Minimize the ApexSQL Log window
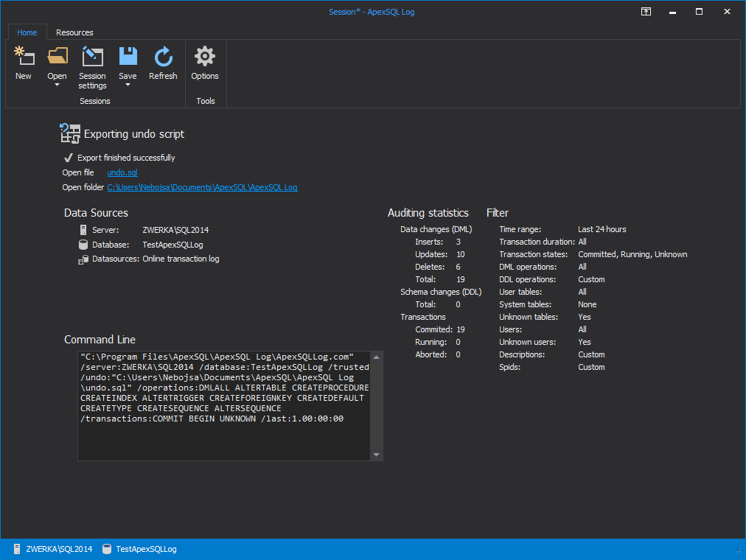The width and height of the screenshot is (746, 560). [672, 12]
